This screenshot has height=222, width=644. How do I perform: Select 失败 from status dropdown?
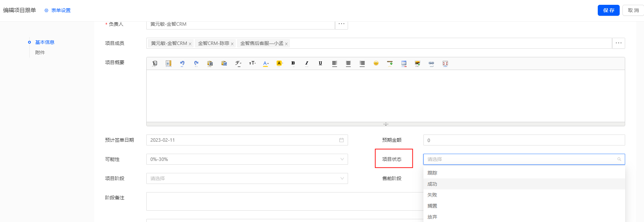coord(524,195)
